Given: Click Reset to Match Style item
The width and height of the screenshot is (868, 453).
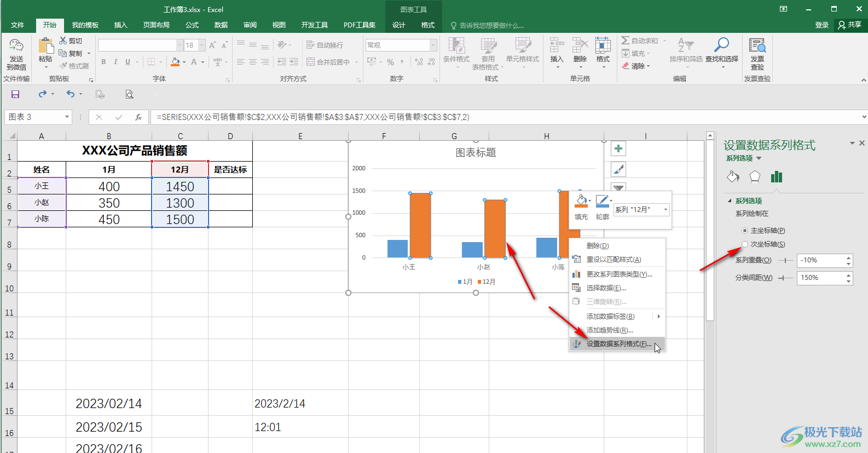Looking at the screenshot, I should 617,260.
